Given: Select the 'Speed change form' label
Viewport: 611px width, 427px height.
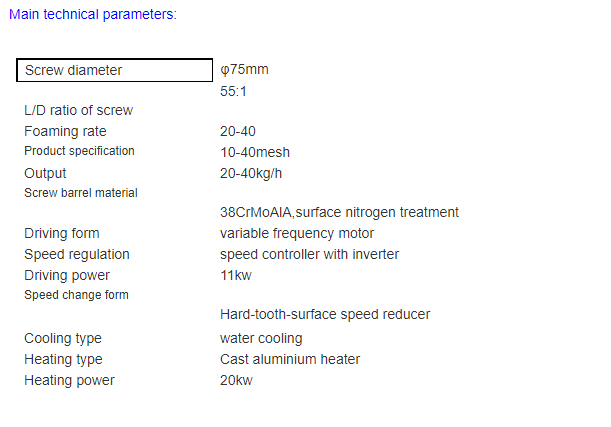Looking at the screenshot, I should click(76, 295).
